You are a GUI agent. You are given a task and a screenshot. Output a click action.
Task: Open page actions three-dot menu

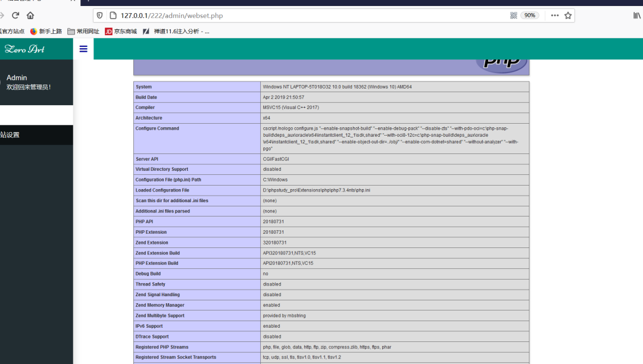[x=555, y=15]
